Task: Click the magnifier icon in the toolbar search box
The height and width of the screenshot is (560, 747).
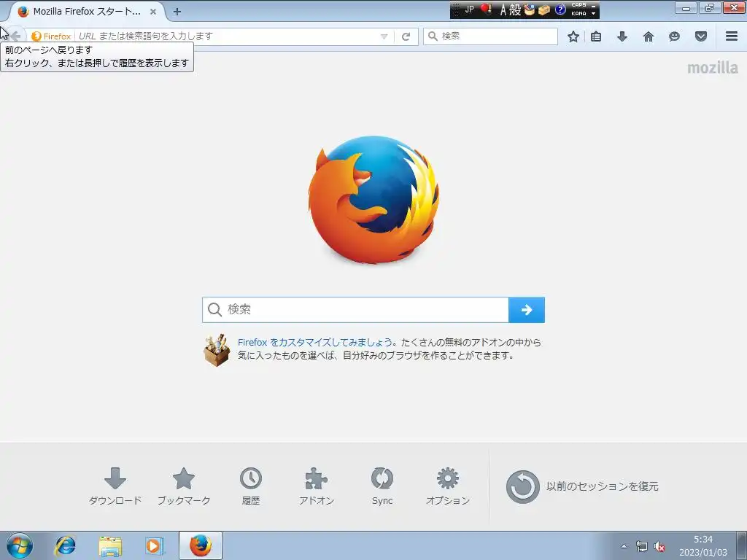Action: [x=433, y=36]
